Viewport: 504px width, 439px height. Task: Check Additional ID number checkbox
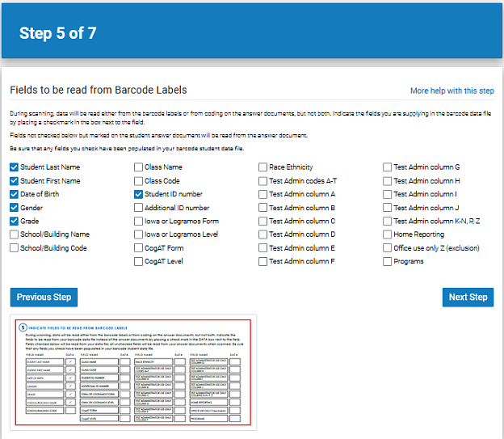[x=138, y=208]
